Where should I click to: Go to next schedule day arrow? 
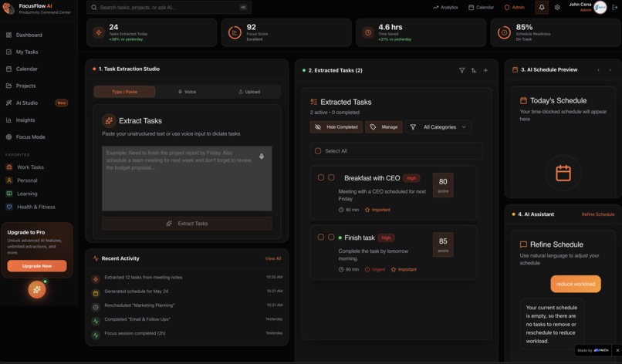(610, 69)
